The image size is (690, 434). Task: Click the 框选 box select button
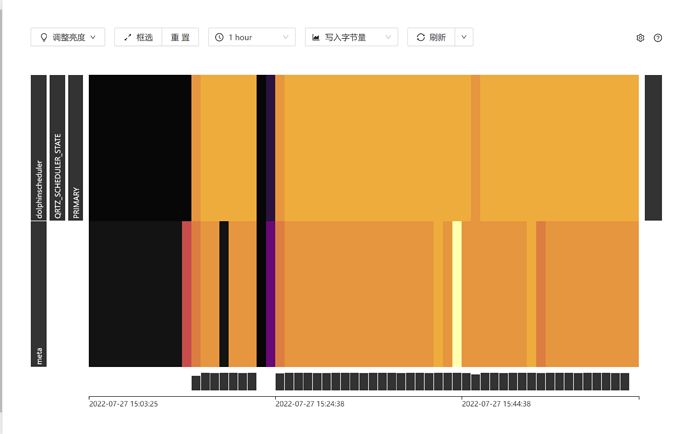tap(138, 37)
